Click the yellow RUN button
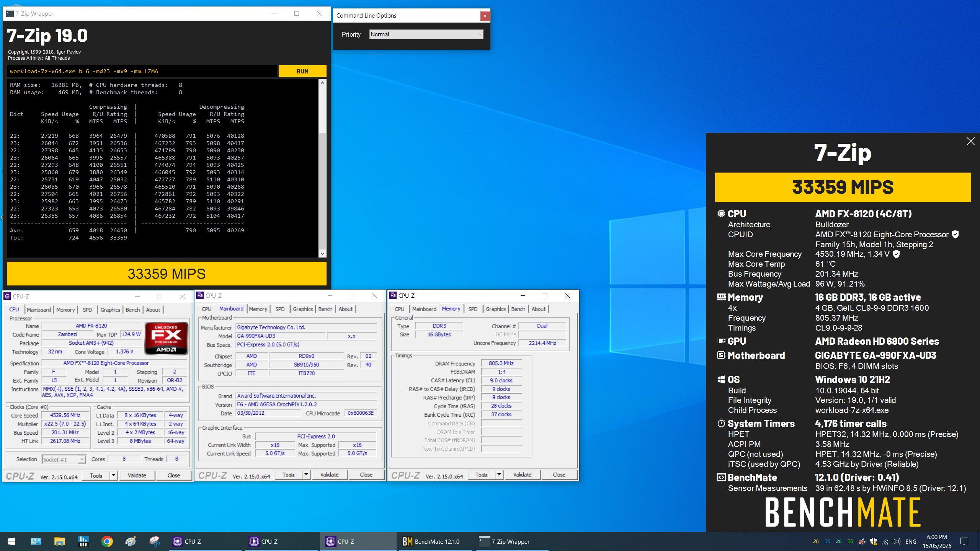 coord(302,71)
